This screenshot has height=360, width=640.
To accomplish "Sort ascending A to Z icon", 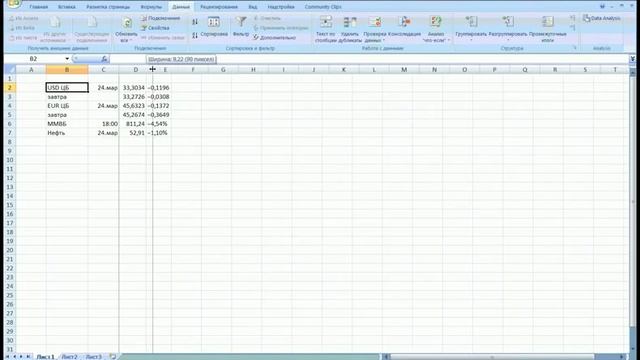I will click(195, 22).
